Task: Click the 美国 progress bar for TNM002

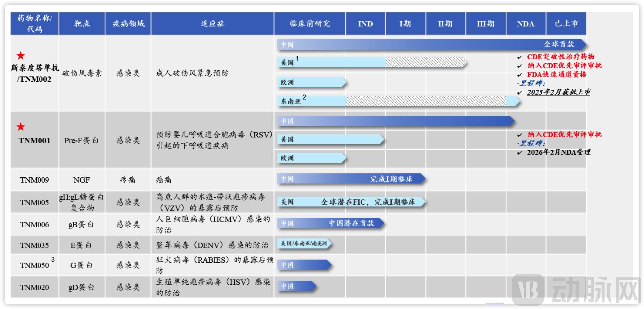Action: pos(372,62)
